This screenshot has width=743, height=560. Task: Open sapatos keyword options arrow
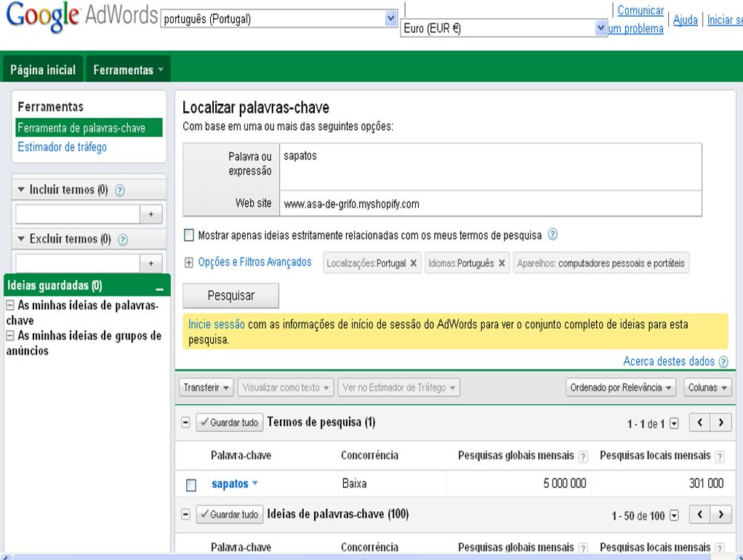click(255, 483)
